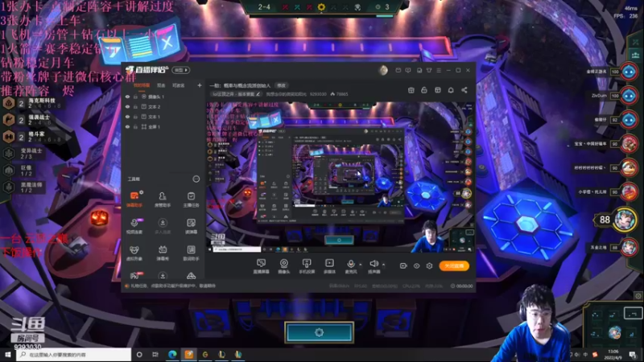Select the active orange scene tab
The image size is (644, 362).
(142, 85)
